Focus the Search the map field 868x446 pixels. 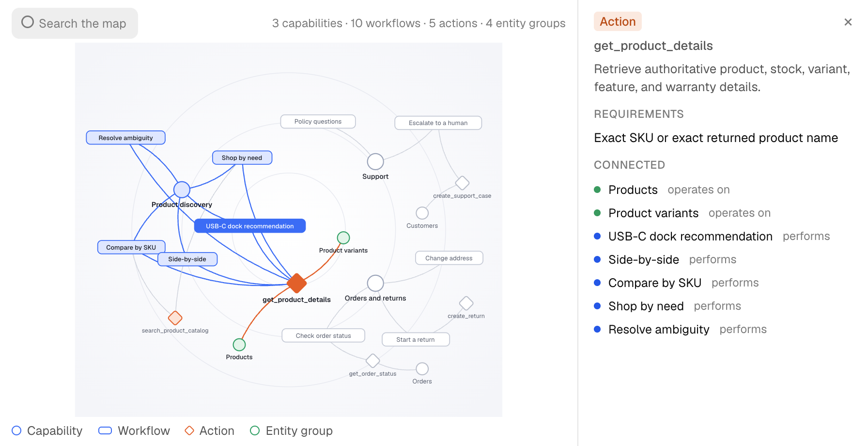[75, 23]
